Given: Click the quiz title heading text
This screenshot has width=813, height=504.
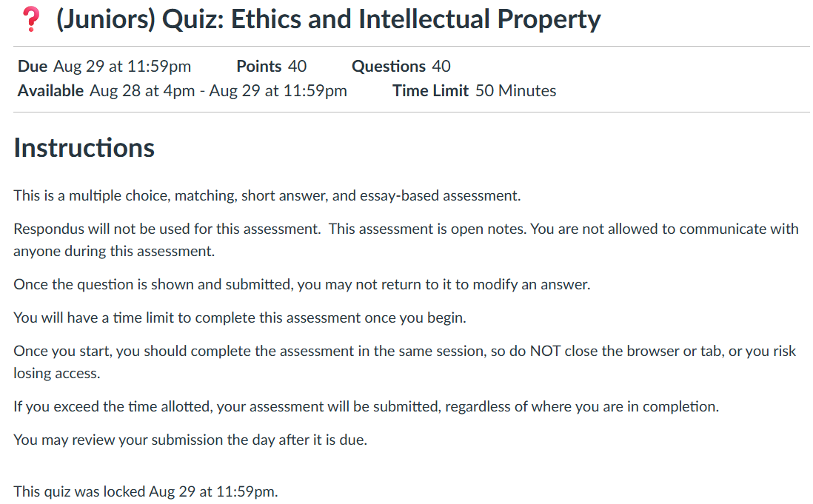Looking at the screenshot, I should (328, 20).
